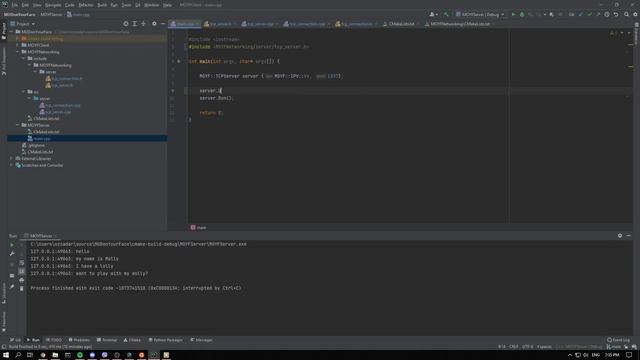Hide the Project panel with the minus icon
Screen dimensions: 640x360
[162, 24]
